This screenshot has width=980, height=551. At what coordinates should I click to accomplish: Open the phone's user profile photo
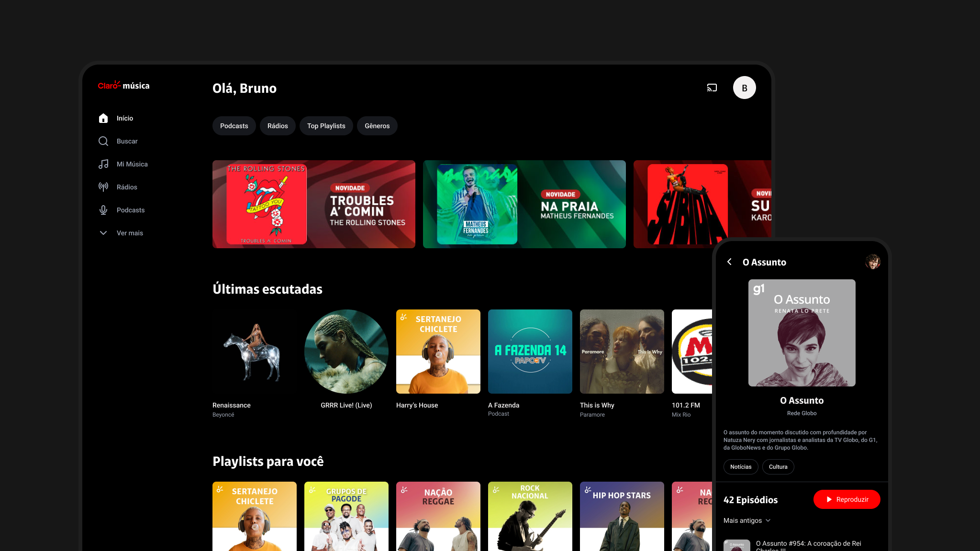(x=873, y=262)
